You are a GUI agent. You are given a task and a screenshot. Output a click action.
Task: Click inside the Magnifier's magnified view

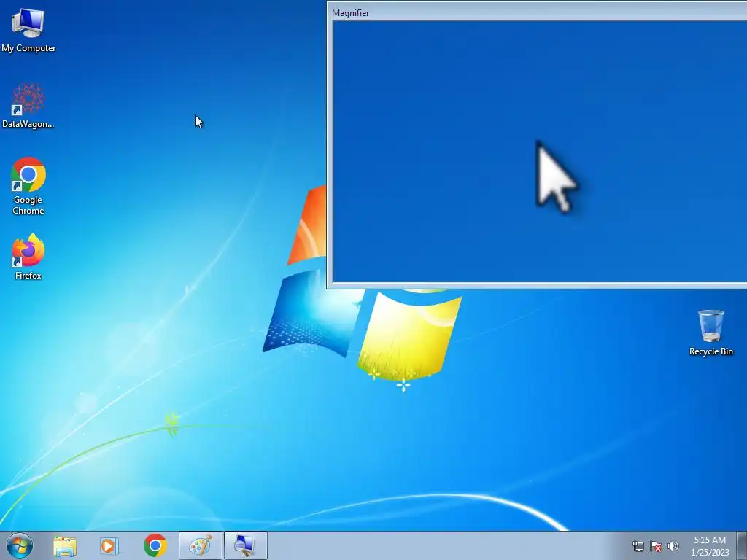(540, 152)
